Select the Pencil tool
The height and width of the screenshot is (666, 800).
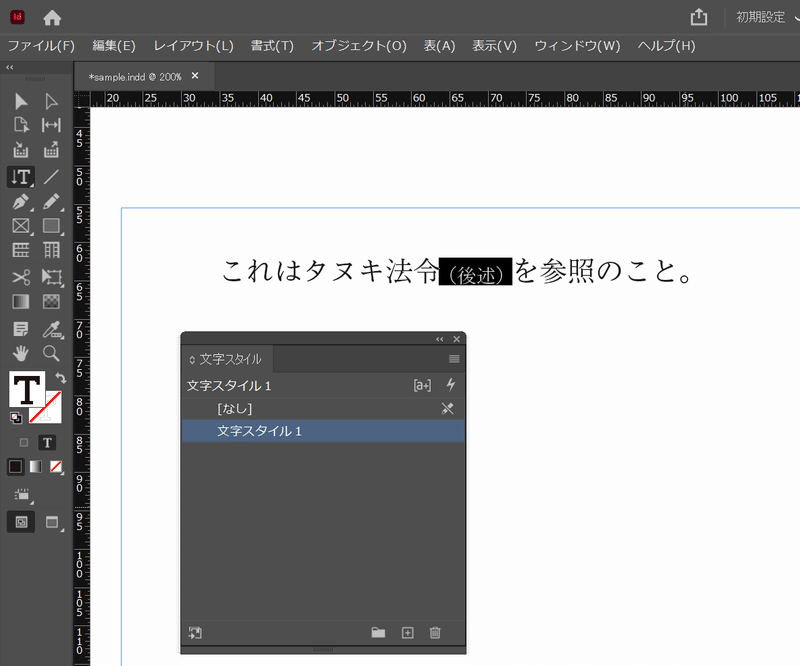pos(51,202)
